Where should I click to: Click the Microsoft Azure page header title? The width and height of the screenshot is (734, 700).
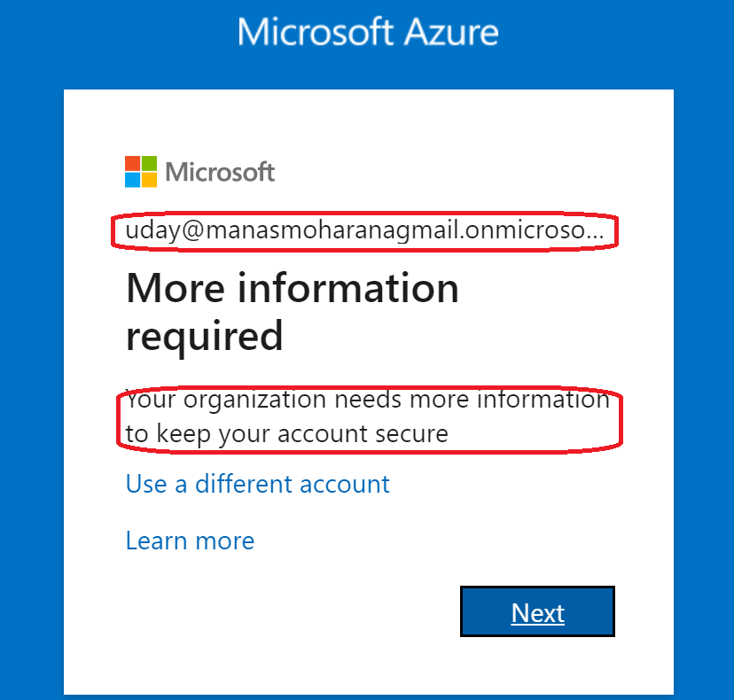click(367, 32)
